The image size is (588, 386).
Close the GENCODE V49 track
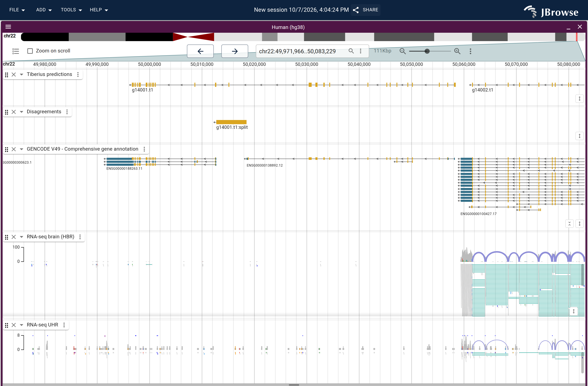(x=14, y=149)
